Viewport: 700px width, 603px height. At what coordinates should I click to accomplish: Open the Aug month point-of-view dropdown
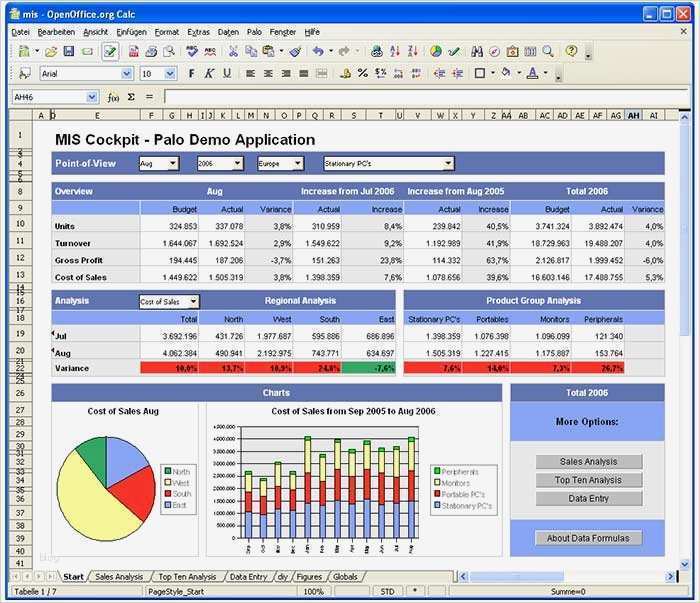pos(173,163)
